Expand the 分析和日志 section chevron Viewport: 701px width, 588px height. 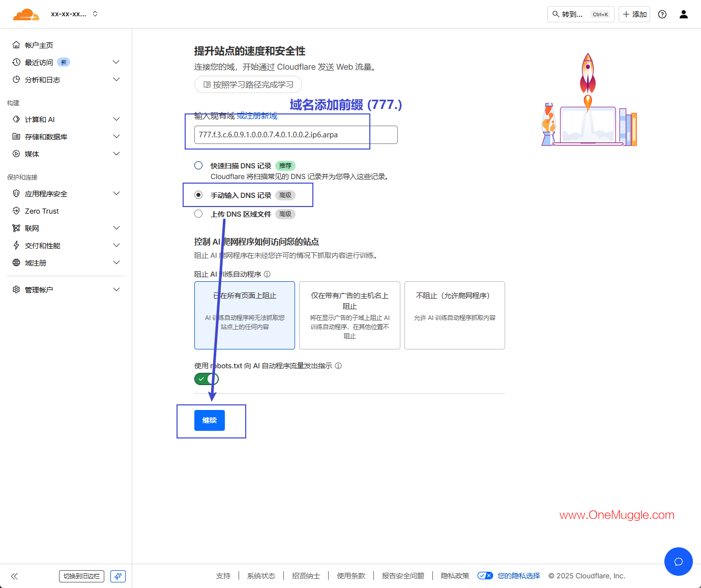tap(116, 79)
